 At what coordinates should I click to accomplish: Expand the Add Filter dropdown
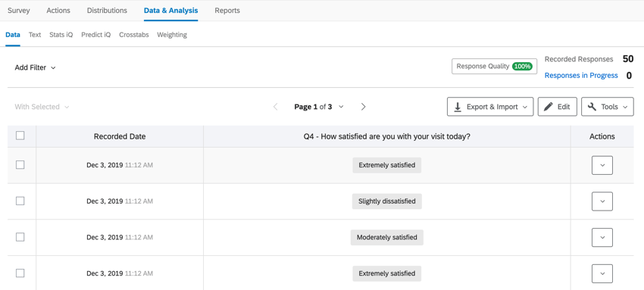[x=36, y=67]
